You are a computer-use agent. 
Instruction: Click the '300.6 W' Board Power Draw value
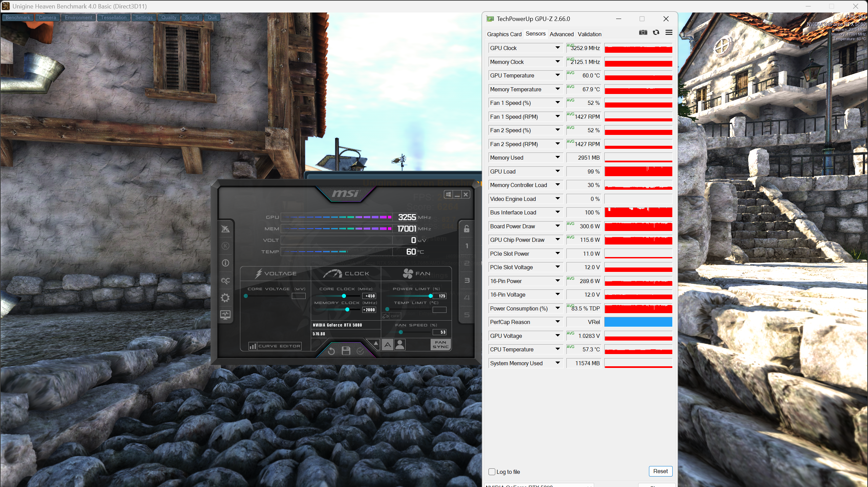click(590, 226)
